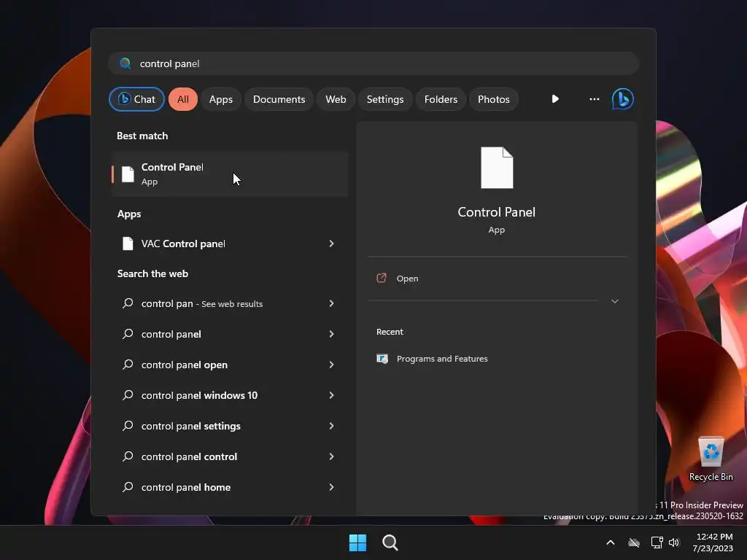
Task: Click the more options ellipsis icon
Action: 594,99
